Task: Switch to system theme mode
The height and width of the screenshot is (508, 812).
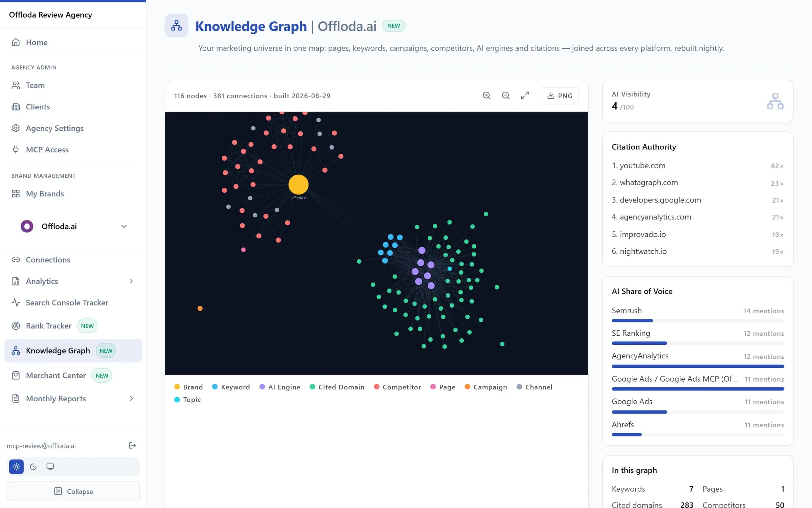Action: 50,467
